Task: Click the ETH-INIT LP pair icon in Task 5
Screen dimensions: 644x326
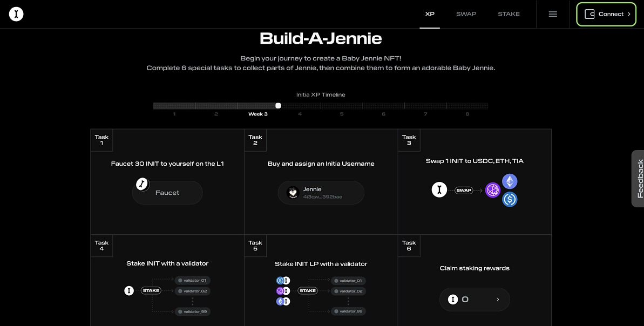Action: [x=283, y=301]
